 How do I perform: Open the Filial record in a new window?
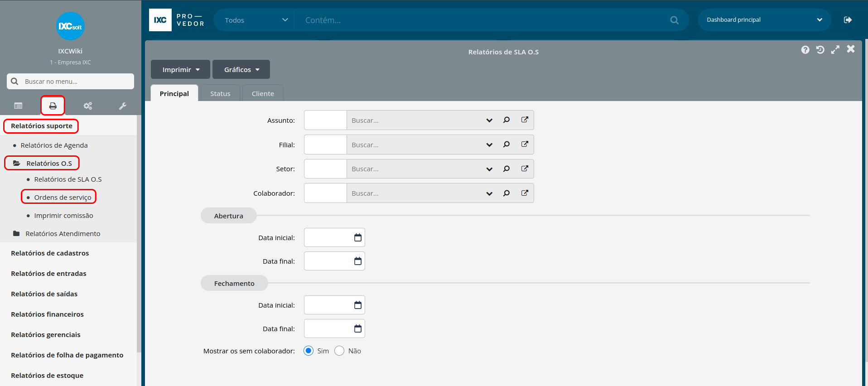tap(525, 145)
